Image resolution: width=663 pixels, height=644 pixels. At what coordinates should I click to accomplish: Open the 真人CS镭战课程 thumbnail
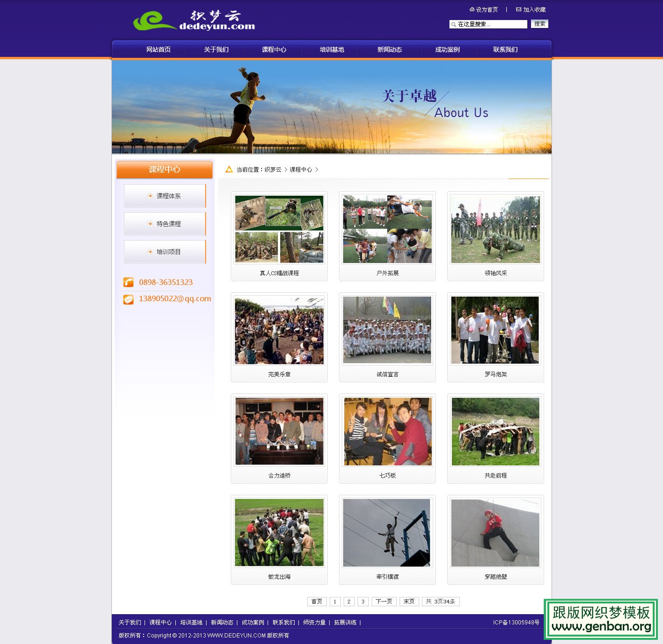(279, 229)
